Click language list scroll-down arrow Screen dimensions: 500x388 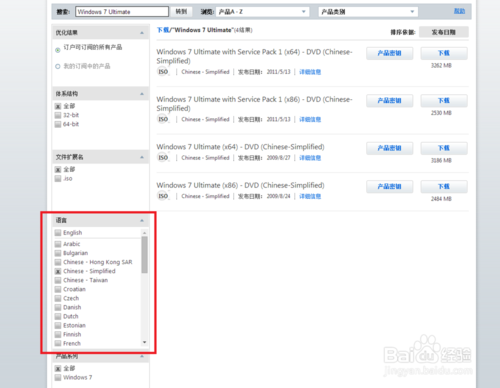[144, 342]
